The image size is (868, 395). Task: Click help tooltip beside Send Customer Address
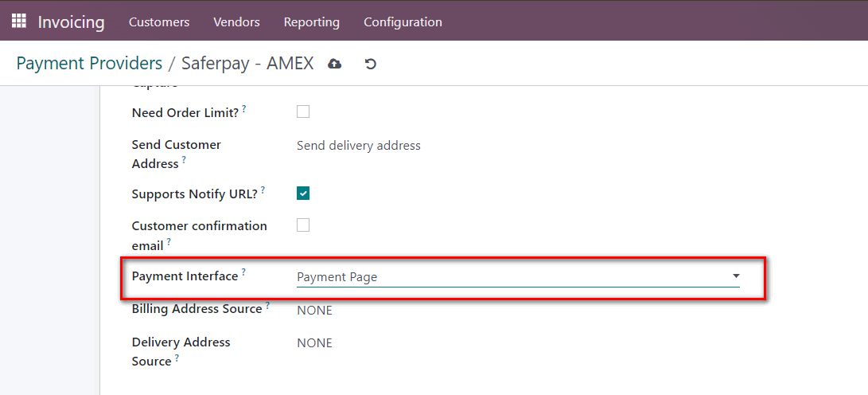point(184,160)
